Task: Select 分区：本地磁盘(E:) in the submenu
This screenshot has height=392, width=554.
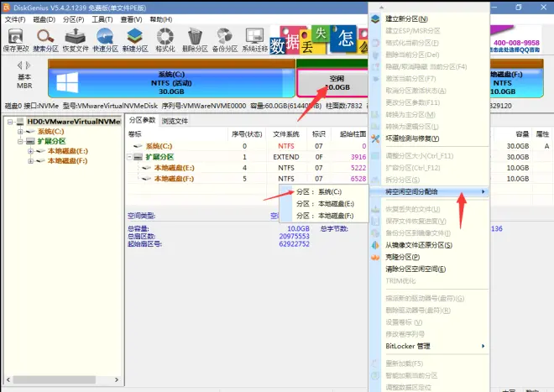Action: [324, 204]
